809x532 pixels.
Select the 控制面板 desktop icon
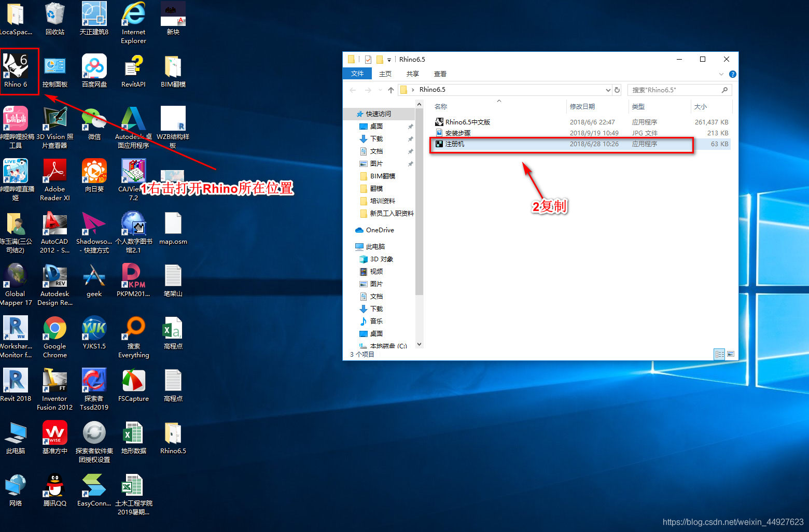pos(55,71)
